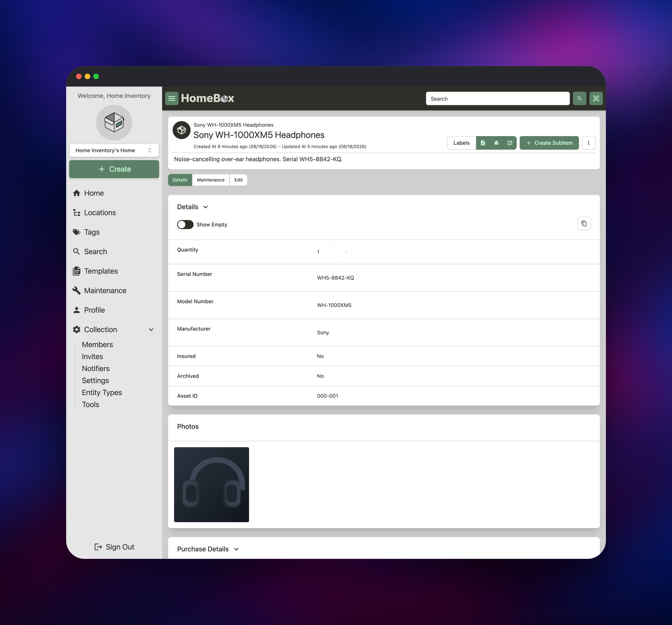The image size is (672, 625).
Task: Switch to the Details tab
Action: point(180,180)
